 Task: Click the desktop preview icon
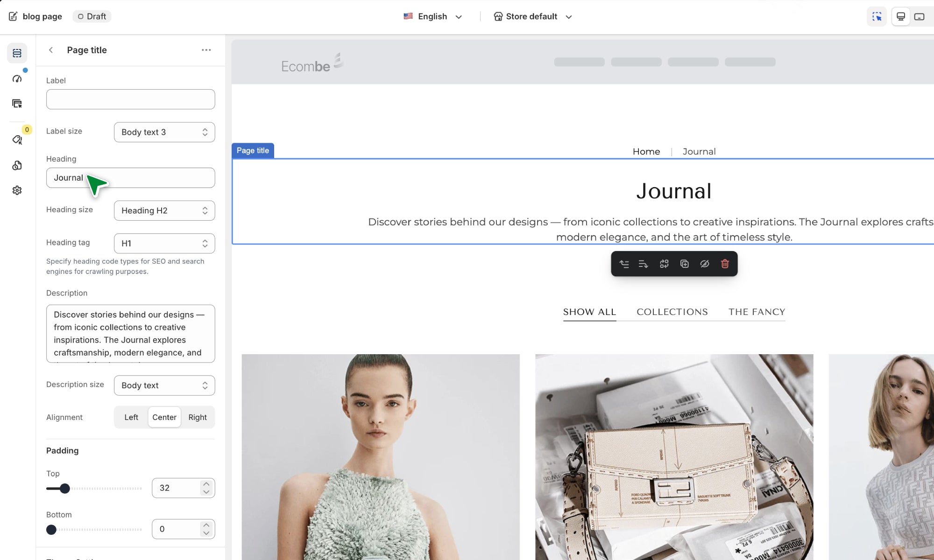(x=901, y=17)
